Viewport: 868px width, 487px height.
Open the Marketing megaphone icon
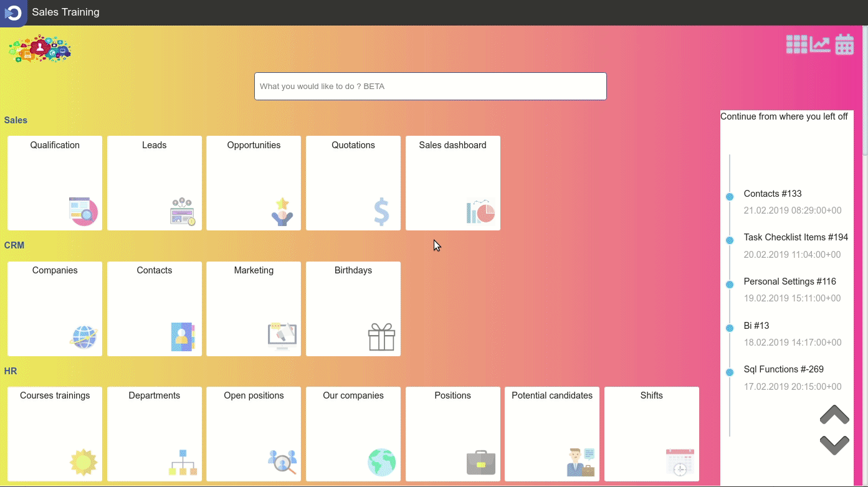282,337
